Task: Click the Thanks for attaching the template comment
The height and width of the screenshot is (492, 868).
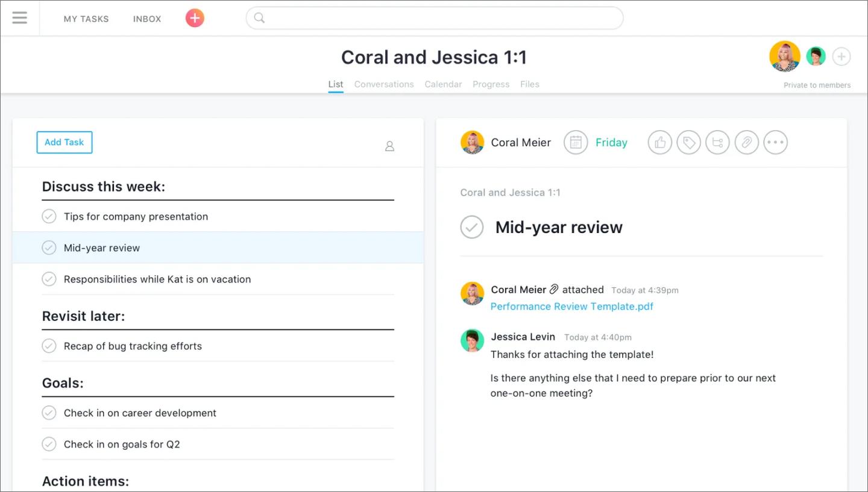Action: [x=572, y=355]
